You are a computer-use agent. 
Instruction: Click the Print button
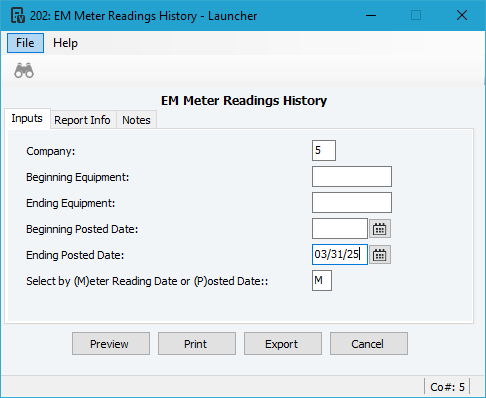point(197,344)
